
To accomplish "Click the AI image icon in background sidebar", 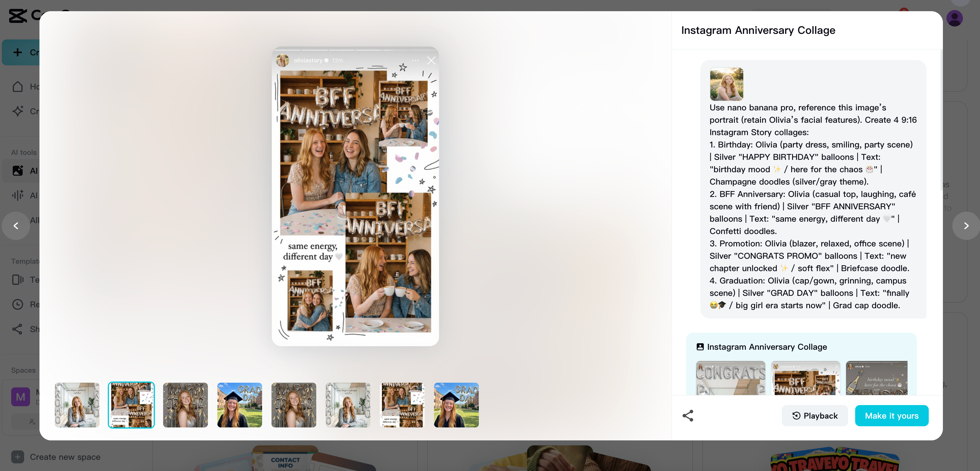I will [x=17, y=170].
